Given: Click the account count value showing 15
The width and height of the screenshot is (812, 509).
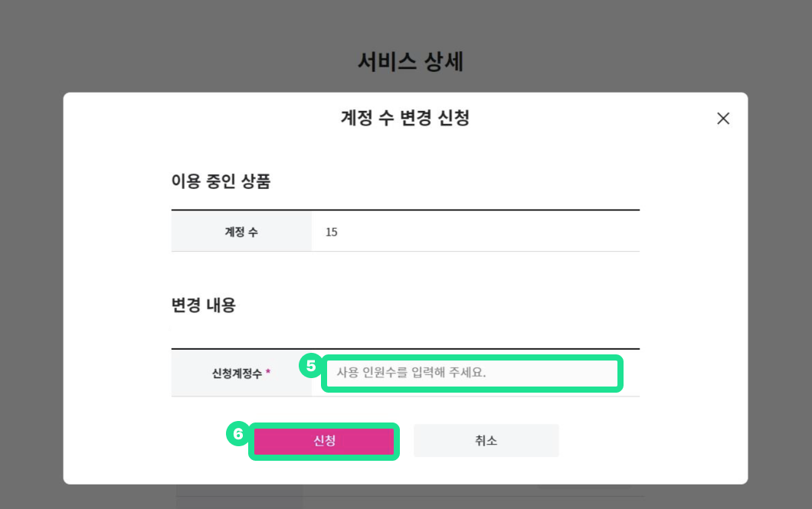Looking at the screenshot, I should (x=332, y=231).
